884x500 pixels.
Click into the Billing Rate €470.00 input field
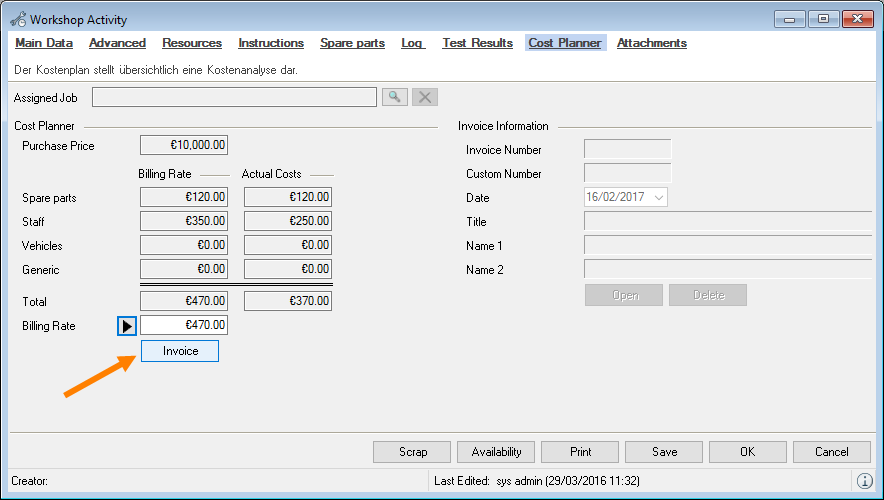point(184,325)
